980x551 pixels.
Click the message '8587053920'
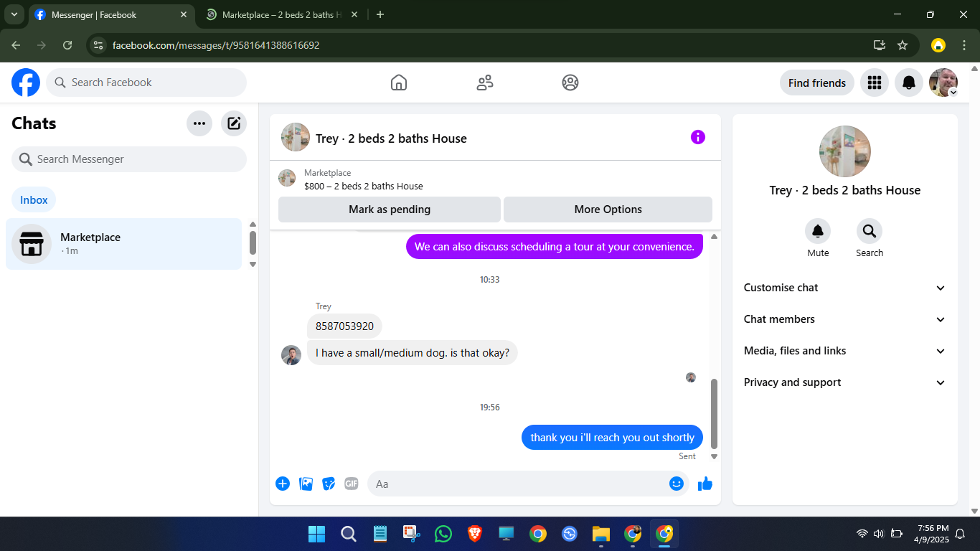(x=345, y=326)
